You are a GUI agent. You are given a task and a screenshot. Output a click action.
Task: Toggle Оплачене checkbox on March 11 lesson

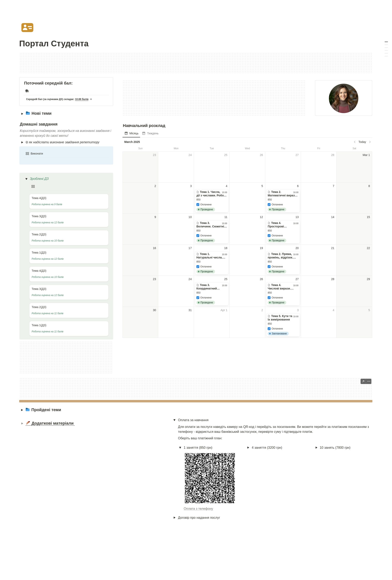point(198,236)
